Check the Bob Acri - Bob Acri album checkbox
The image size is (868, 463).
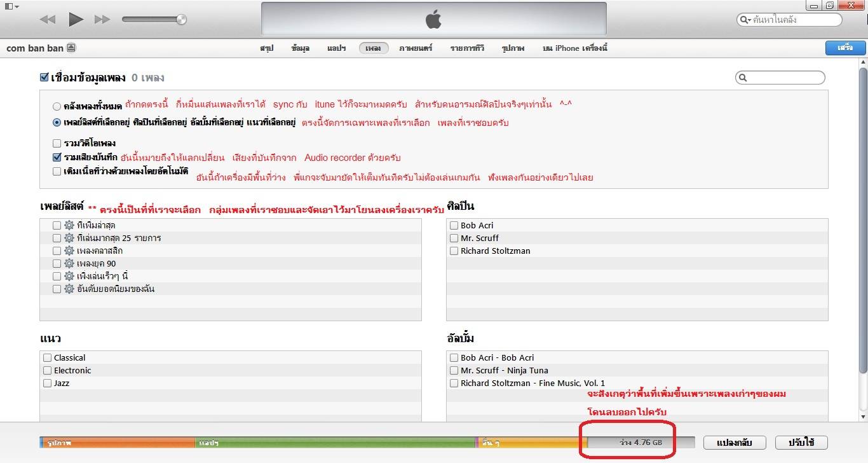[x=454, y=357]
